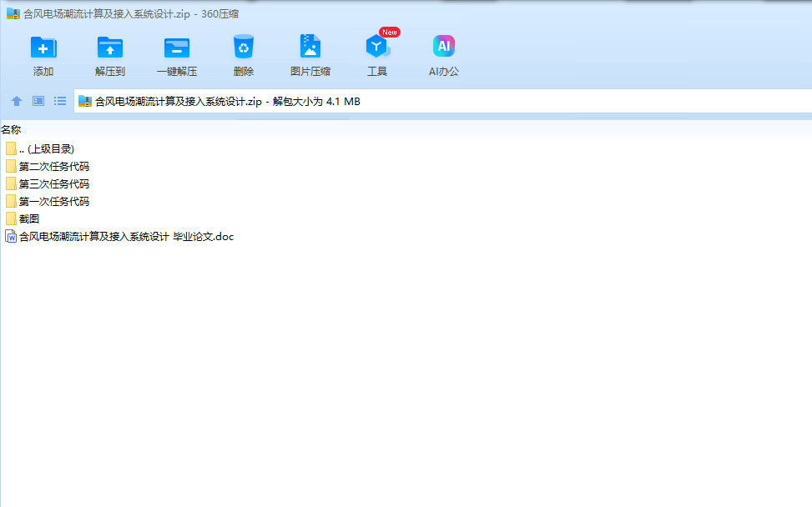Go up one level with the arrow icon

click(x=17, y=102)
